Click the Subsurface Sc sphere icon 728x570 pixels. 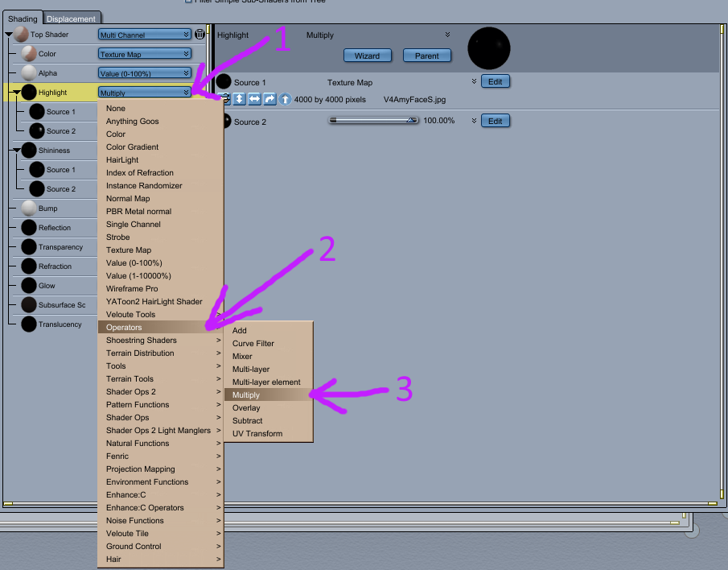point(29,305)
